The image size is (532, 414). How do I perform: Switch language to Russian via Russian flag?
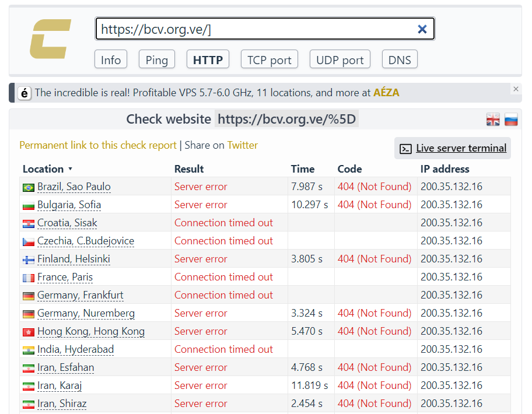511,120
